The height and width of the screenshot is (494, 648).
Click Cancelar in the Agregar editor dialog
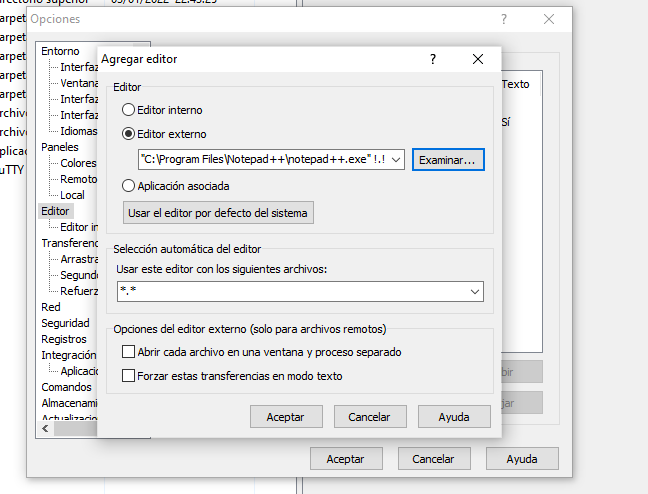coord(369,417)
